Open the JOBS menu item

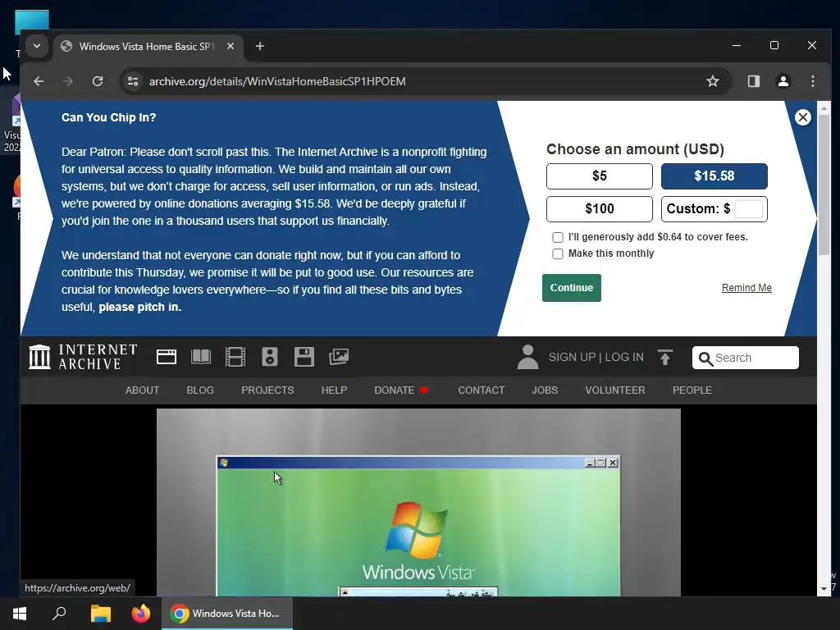[545, 390]
